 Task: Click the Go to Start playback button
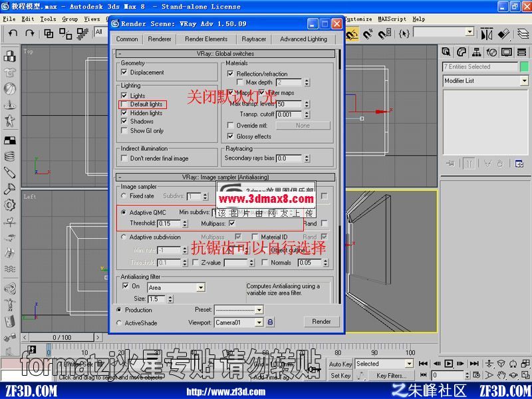point(423,363)
